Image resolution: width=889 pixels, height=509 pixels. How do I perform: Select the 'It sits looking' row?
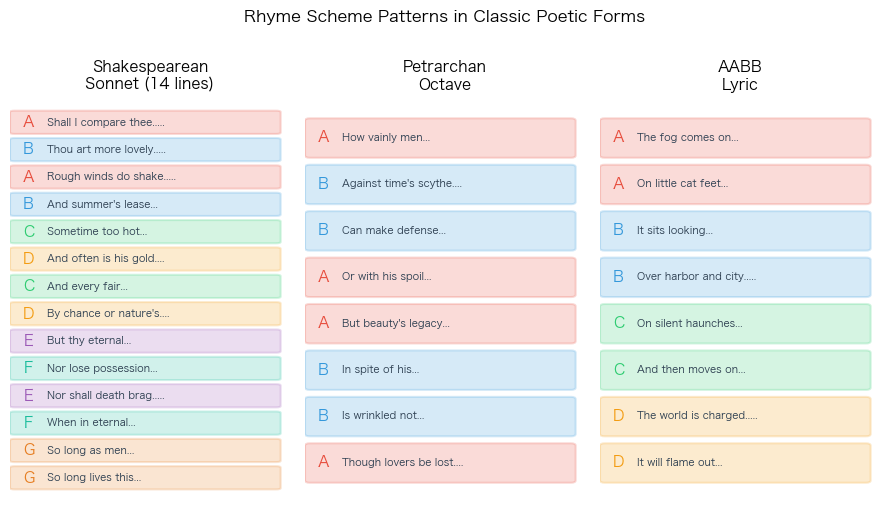click(735, 231)
